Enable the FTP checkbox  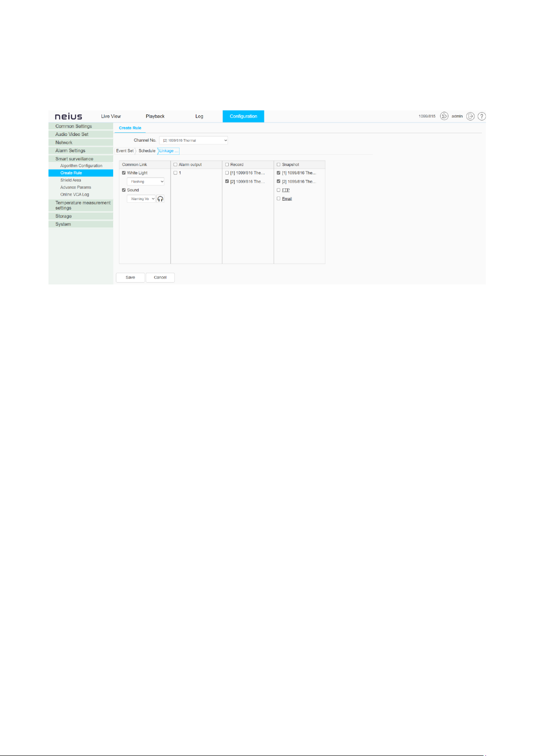[279, 190]
